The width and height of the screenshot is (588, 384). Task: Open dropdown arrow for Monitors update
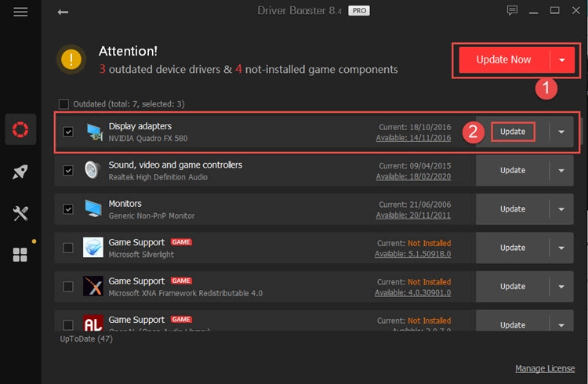(x=561, y=209)
